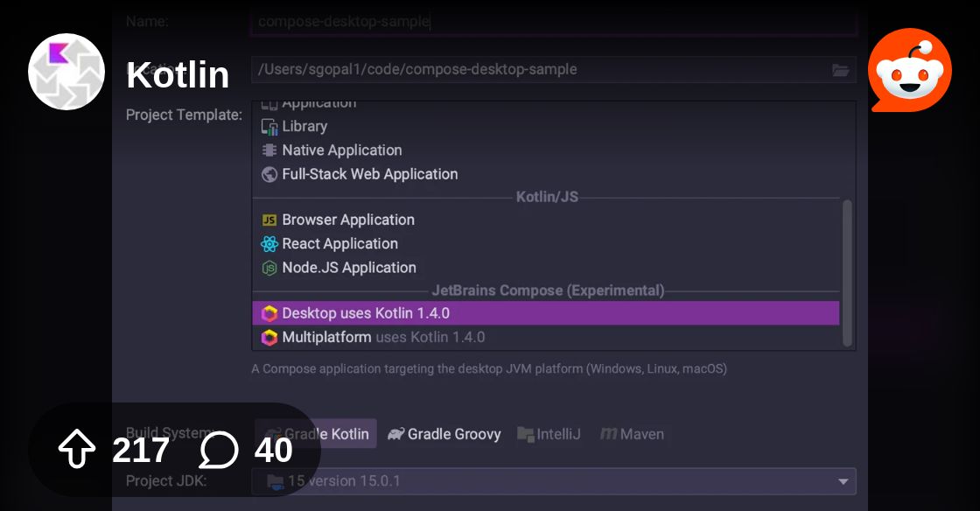
Task: Open the 40 comments bubble
Action: tap(219, 450)
